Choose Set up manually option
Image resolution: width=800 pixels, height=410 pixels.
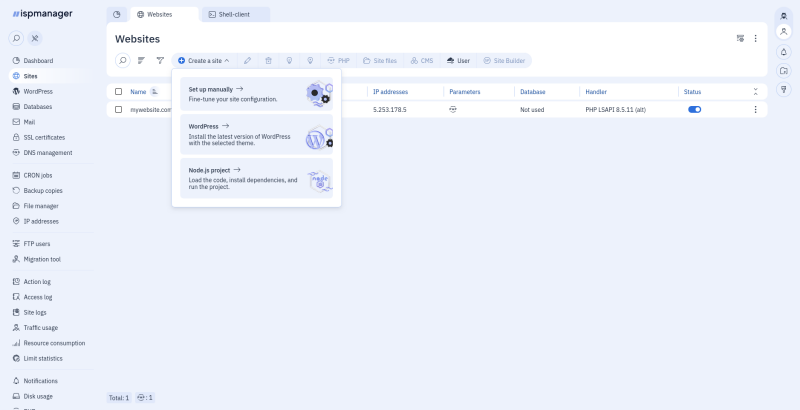click(256, 94)
